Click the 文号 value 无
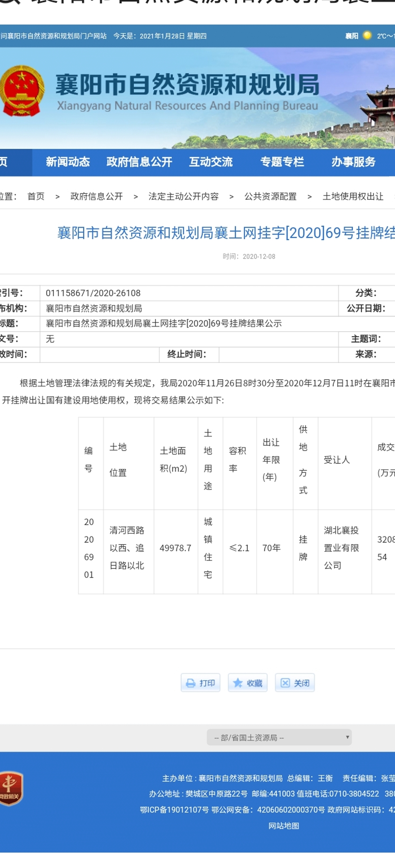395x868 pixels. [50, 339]
